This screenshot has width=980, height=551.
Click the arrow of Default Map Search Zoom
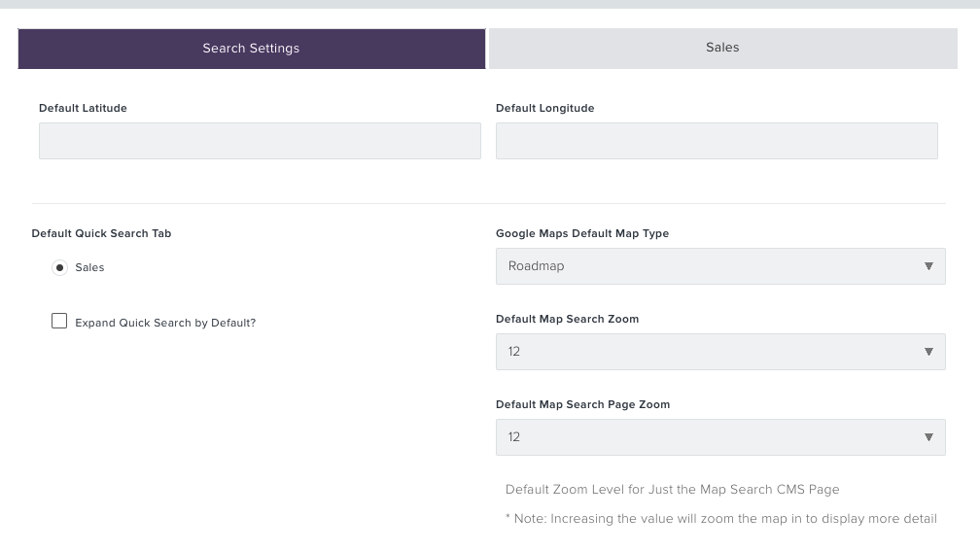(x=928, y=352)
